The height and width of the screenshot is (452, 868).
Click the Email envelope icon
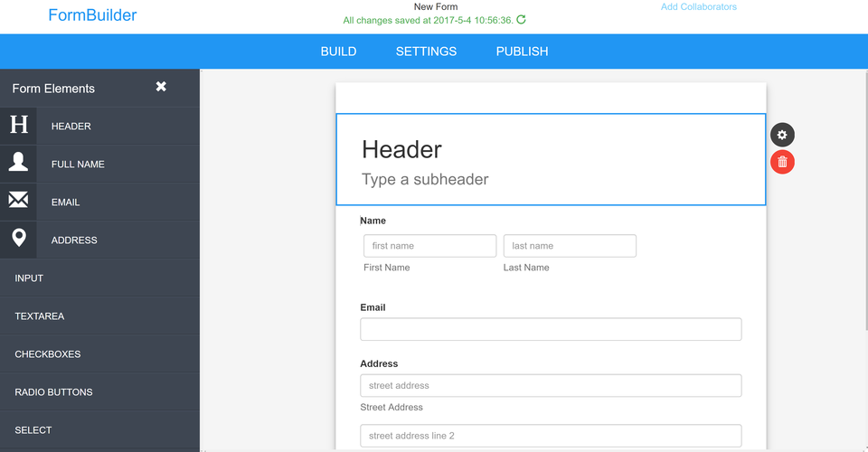pos(18,201)
